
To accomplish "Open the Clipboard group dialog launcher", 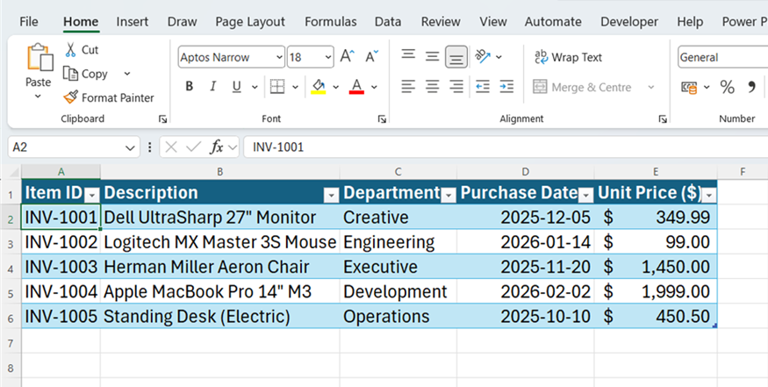I will pyautogui.click(x=163, y=119).
